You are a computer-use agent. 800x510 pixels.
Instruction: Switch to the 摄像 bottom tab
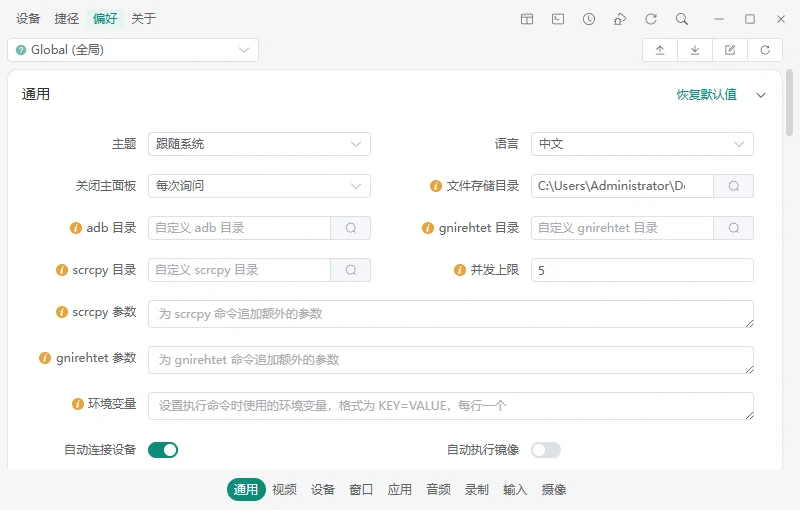click(x=554, y=490)
